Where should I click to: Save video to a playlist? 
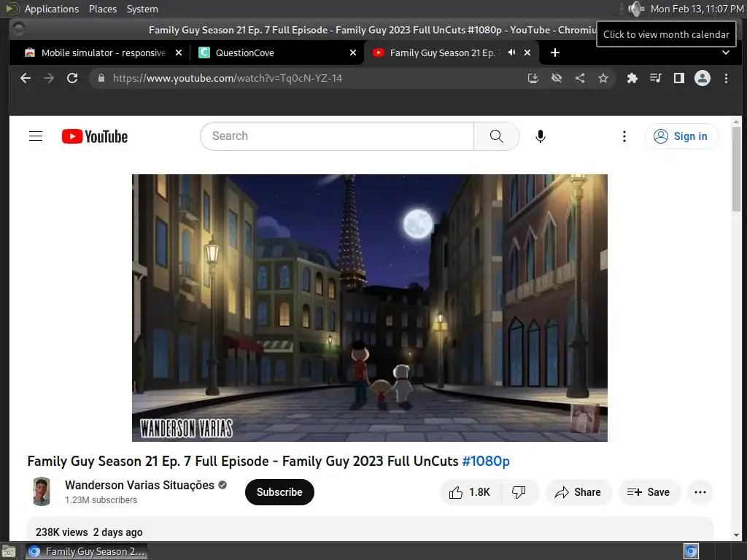[x=649, y=492]
